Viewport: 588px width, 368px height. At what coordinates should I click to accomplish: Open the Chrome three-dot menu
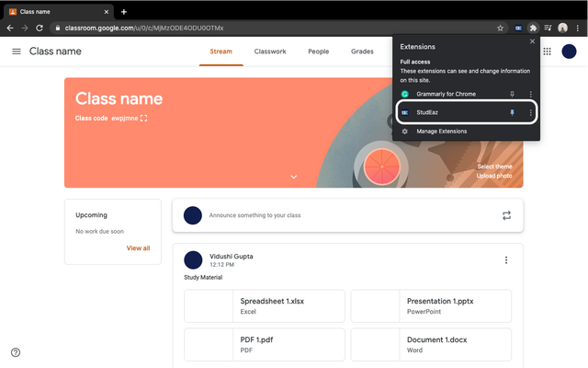(578, 29)
